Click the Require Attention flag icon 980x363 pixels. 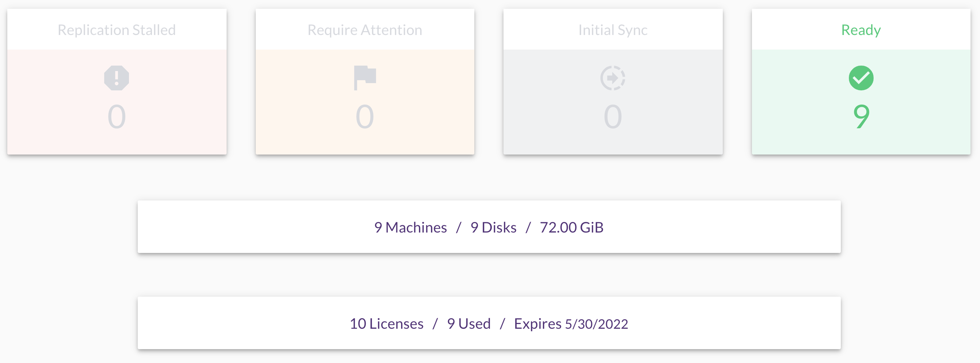[365, 78]
